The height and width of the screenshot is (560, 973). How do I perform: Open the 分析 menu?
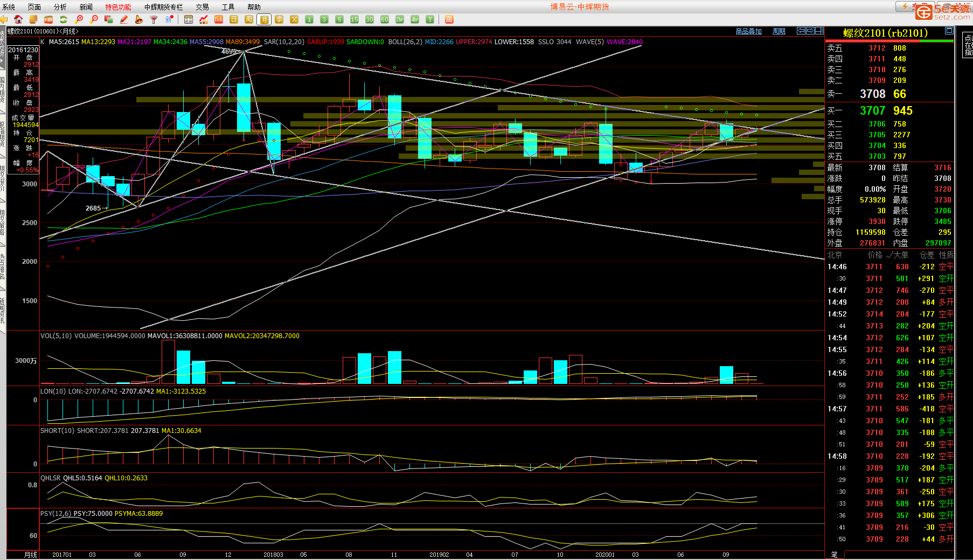60,7
